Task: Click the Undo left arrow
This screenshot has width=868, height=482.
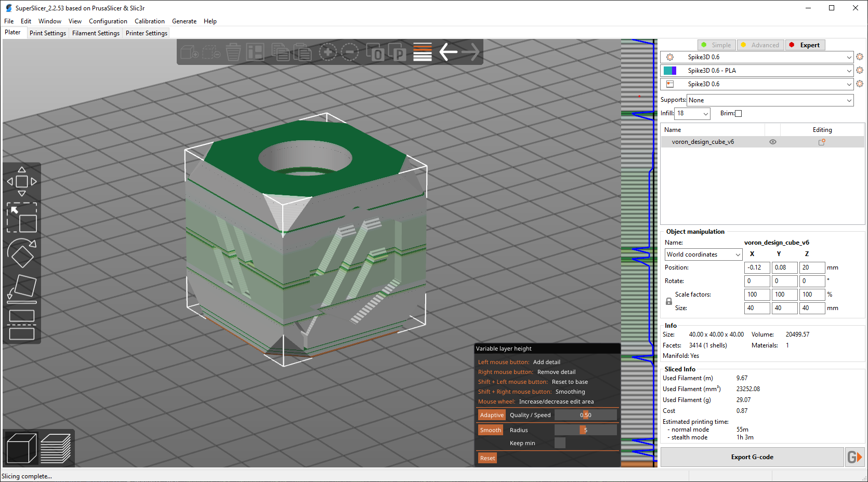Action: pyautogui.click(x=448, y=52)
